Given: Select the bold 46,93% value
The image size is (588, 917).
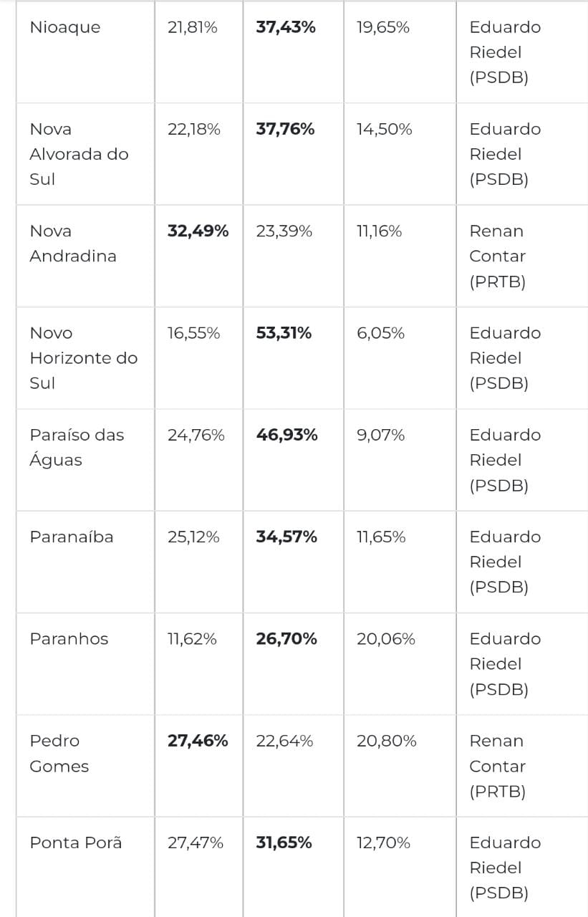Looking at the screenshot, I should 286,435.
